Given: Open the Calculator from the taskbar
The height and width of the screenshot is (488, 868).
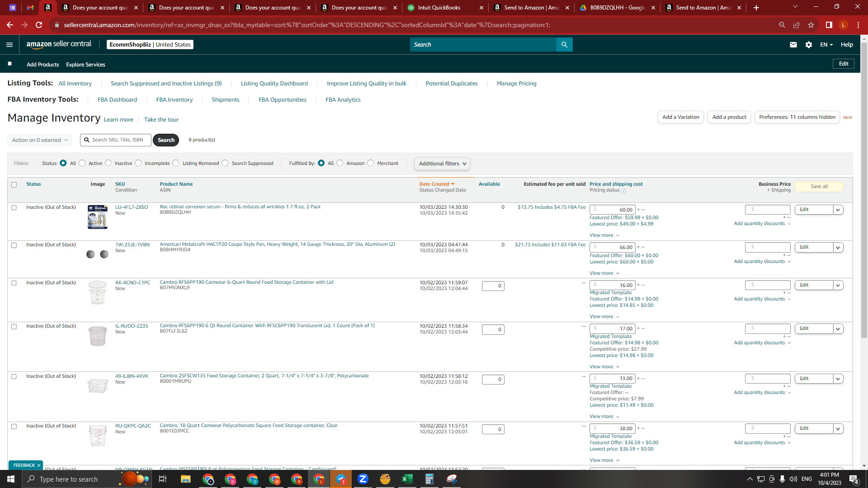Looking at the screenshot, I should tap(429, 479).
